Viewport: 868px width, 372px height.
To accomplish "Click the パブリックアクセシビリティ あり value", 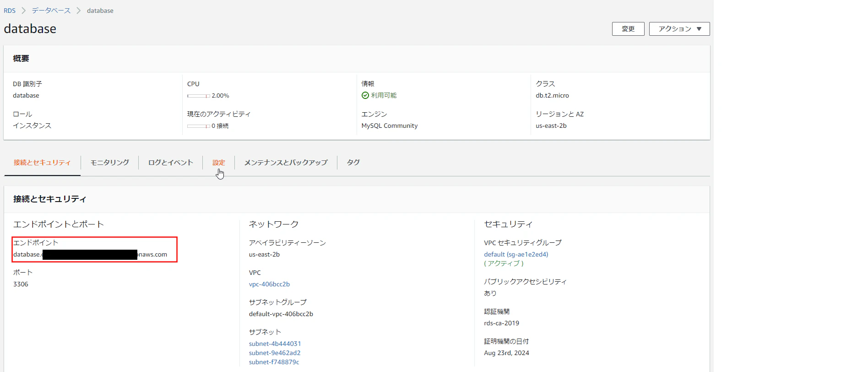I will coord(490,293).
